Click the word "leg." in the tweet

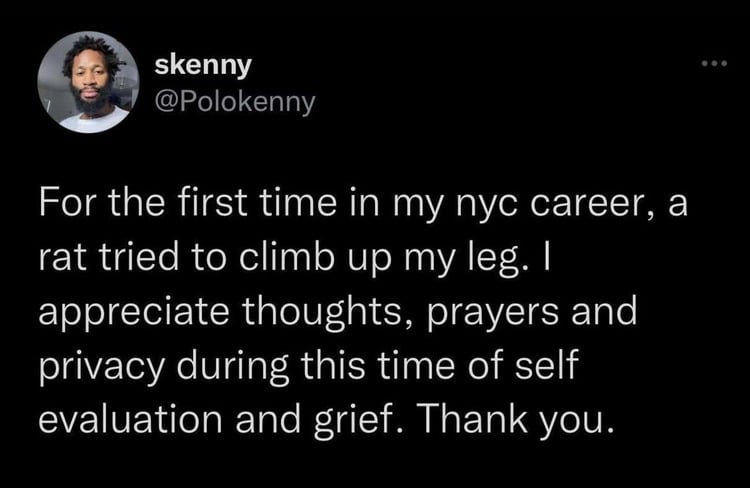coord(503,258)
